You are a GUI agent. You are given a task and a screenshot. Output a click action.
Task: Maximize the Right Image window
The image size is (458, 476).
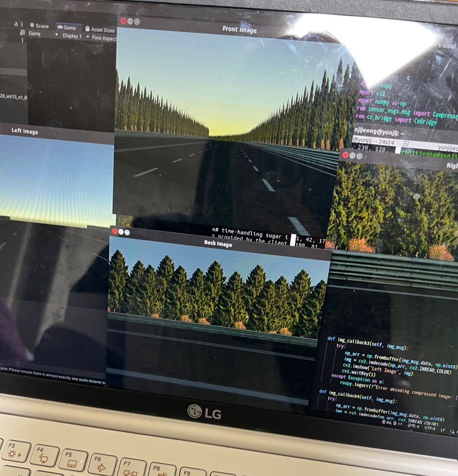point(359,156)
